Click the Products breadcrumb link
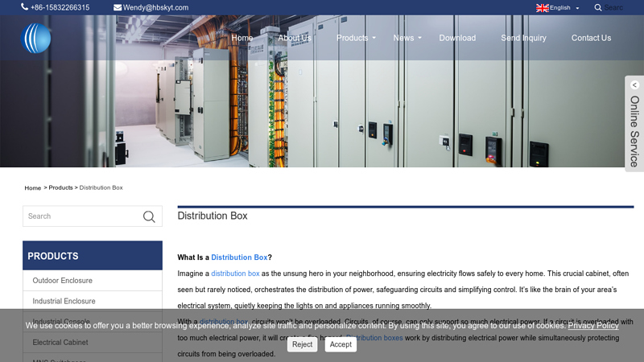 [61, 187]
